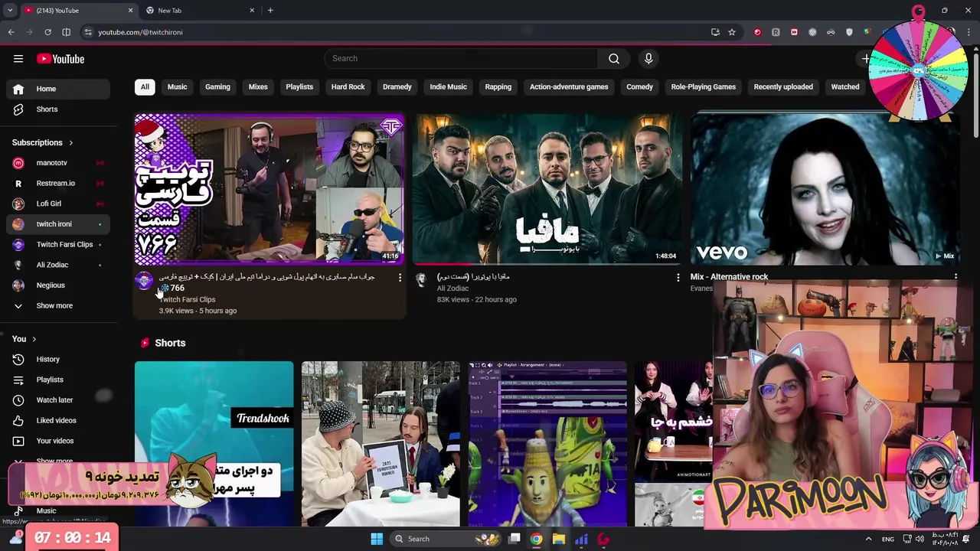Click the R extension icon
The height and width of the screenshot is (551, 980).
click(x=776, y=32)
